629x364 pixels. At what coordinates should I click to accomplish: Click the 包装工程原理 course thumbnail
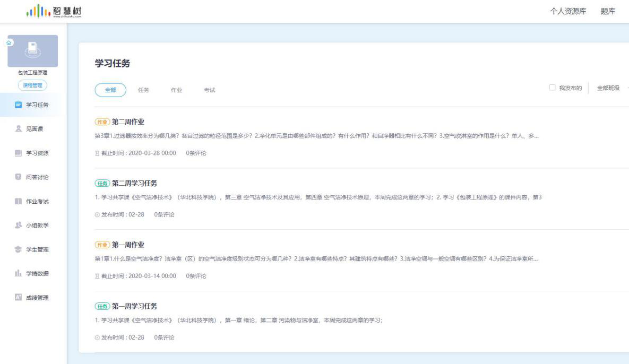[x=32, y=51]
